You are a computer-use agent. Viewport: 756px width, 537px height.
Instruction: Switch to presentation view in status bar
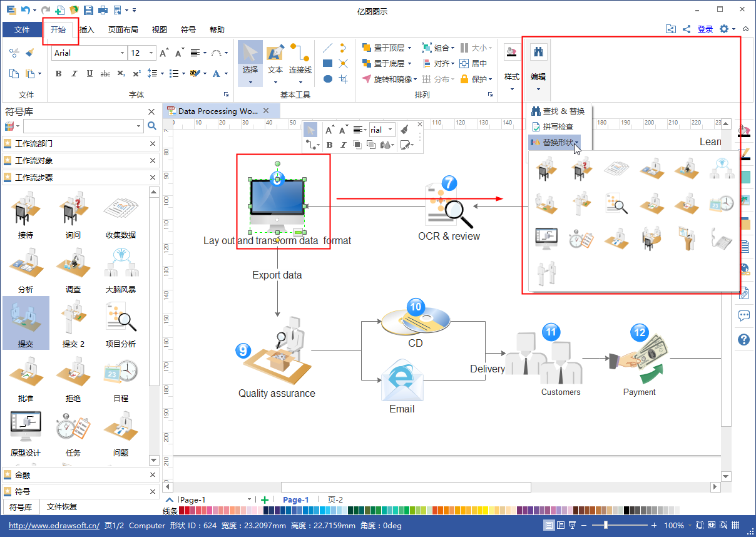pyautogui.click(x=573, y=525)
